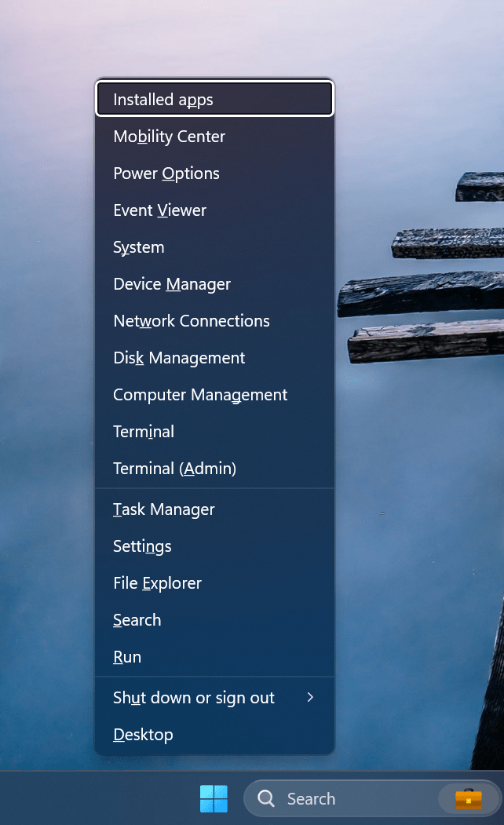Select Network Connections
Image resolution: width=504 pixels, height=825 pixels.
click(x=192, y=321)
